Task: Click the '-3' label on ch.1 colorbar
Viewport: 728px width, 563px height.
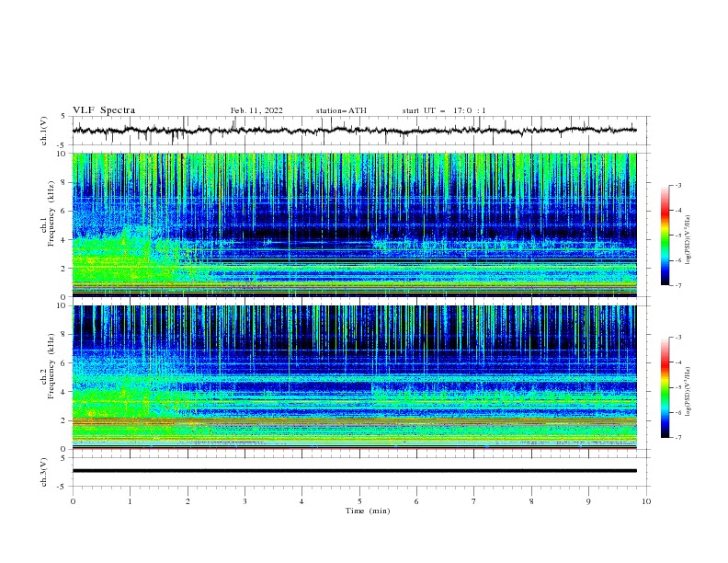Action: (x=677, y=185)
